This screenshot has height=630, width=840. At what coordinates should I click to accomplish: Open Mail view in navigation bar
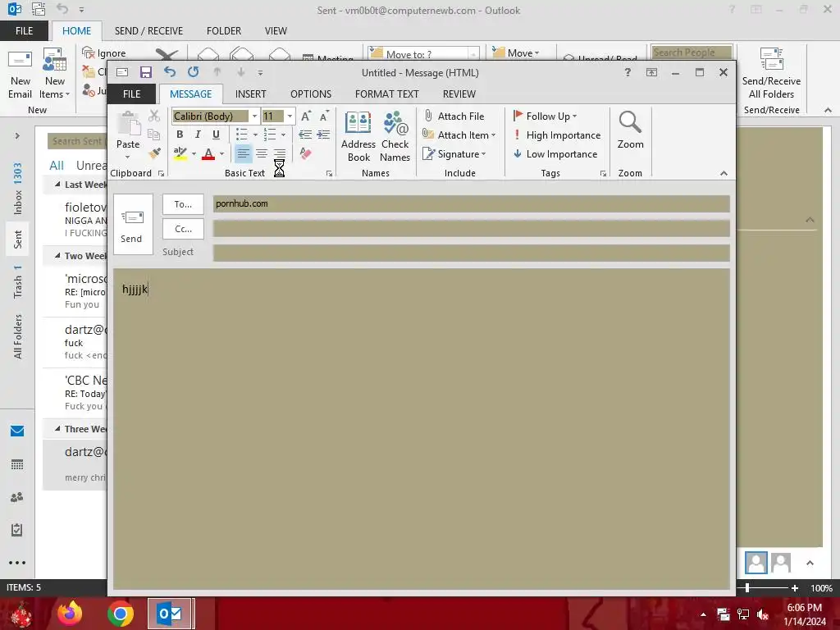(17, 431)
